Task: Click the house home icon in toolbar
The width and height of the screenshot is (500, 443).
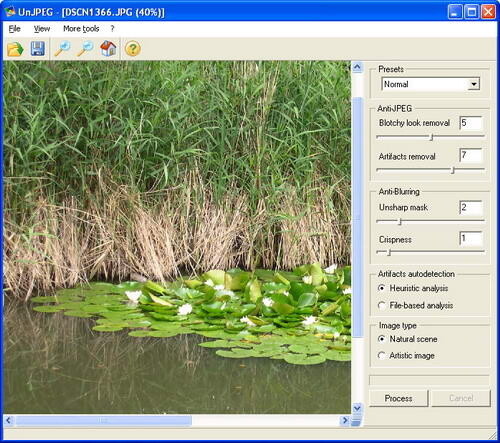Action: point(108,49)
